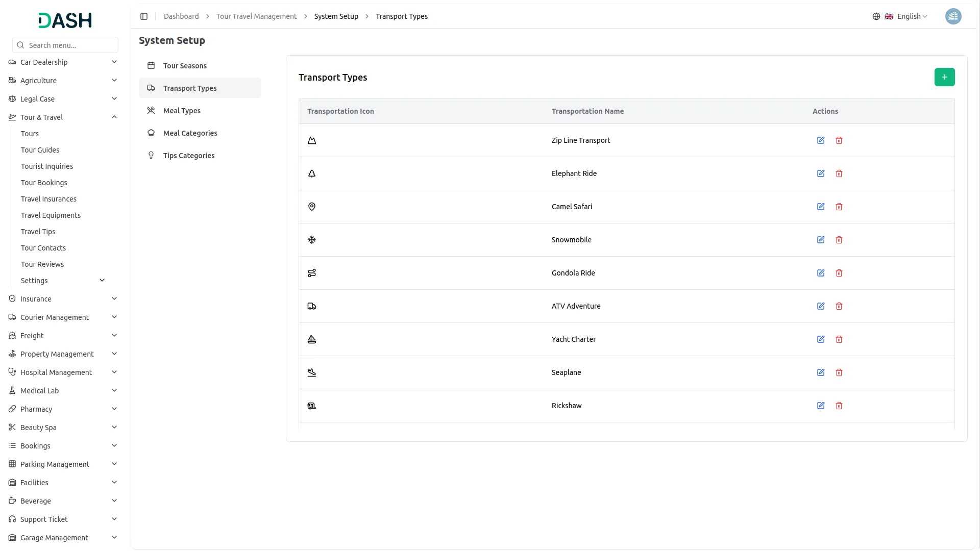Expand the Courier Management menu
The height and width of the screenshot is (551, 980).
coord(114,317)
